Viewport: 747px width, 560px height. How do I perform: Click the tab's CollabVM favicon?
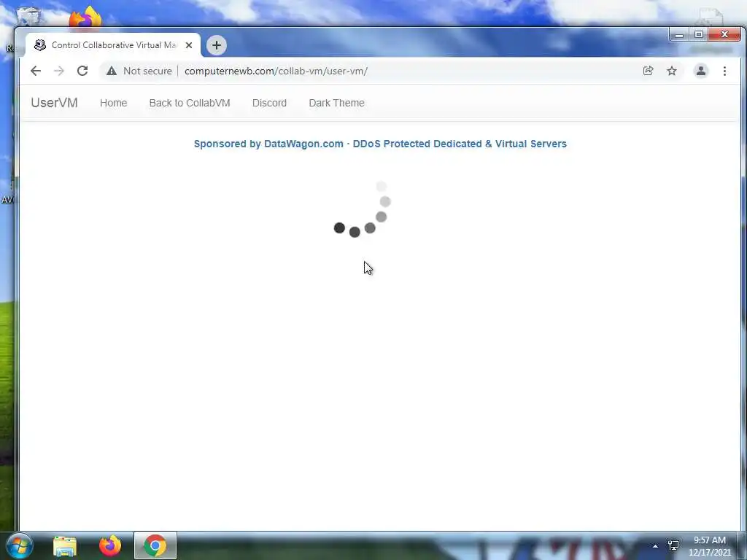pyautogui.click(x=41, y=44)
